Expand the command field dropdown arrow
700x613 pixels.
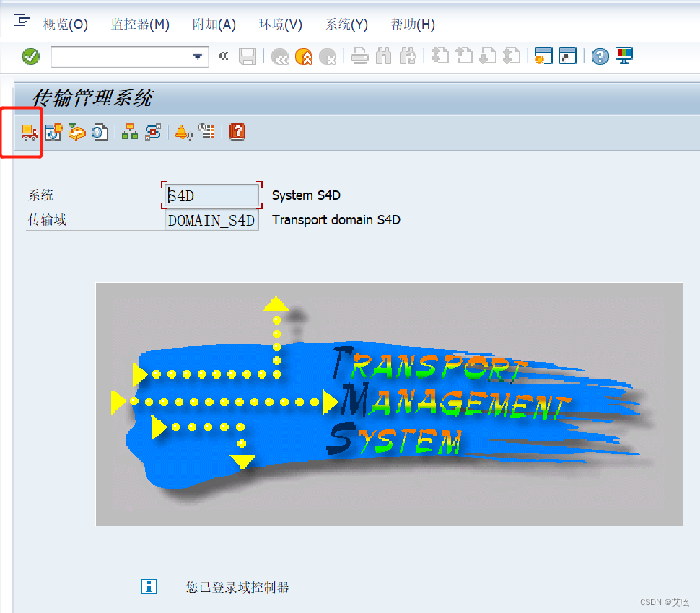(x=197, y=57)
